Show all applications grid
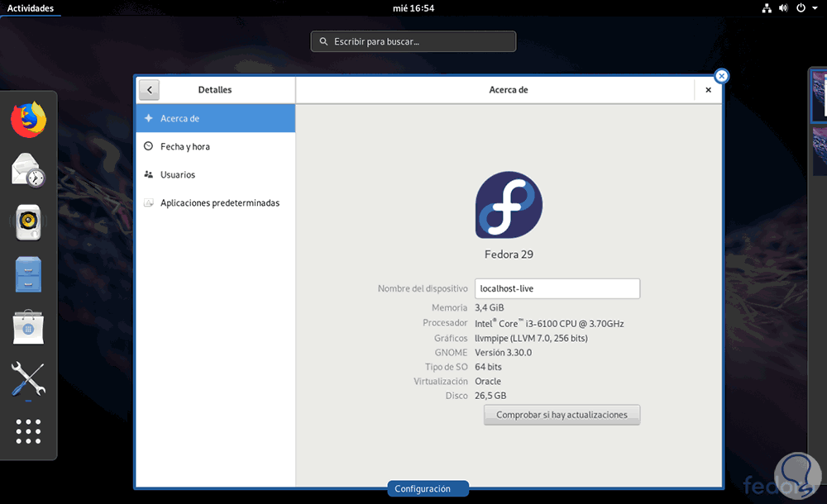The height and width of the screenshot is (504, 827). tap(28, 431)
